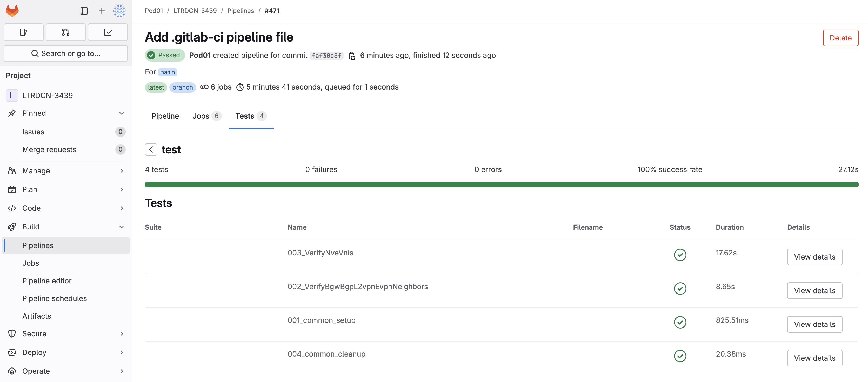The width and height of the screenshot is (868, 382).
Task: View details for 003_VerifyNveVnis test
Action: tap(814, 257)
